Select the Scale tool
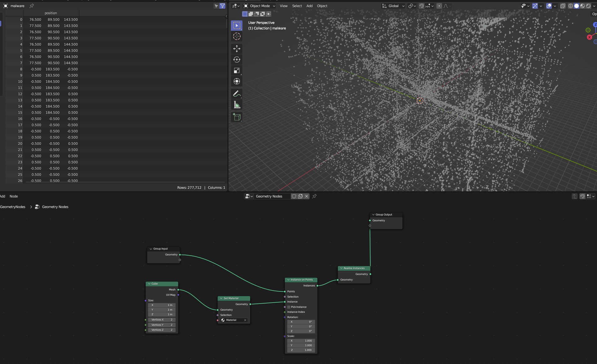597x364 pixels. pos(237,71)
